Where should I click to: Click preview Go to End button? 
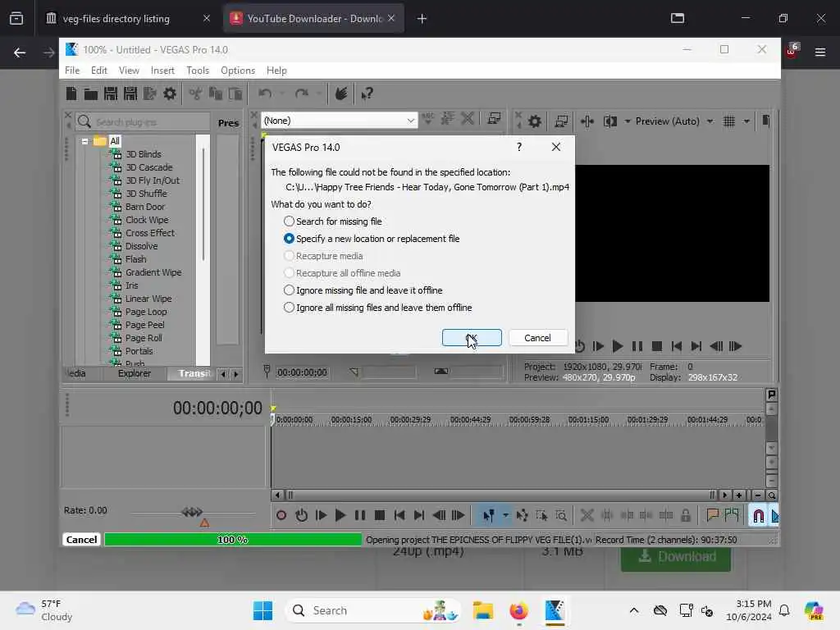click(696, 347)
